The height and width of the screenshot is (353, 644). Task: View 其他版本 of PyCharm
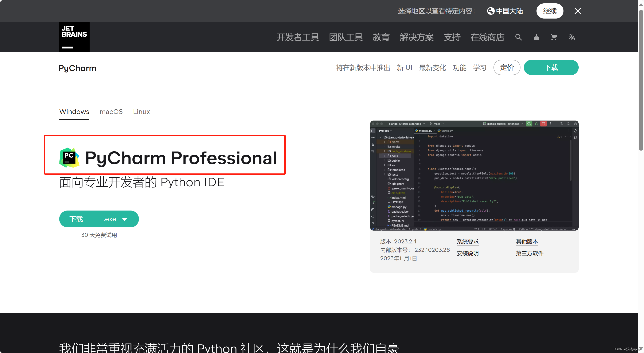tap(527, 242)
